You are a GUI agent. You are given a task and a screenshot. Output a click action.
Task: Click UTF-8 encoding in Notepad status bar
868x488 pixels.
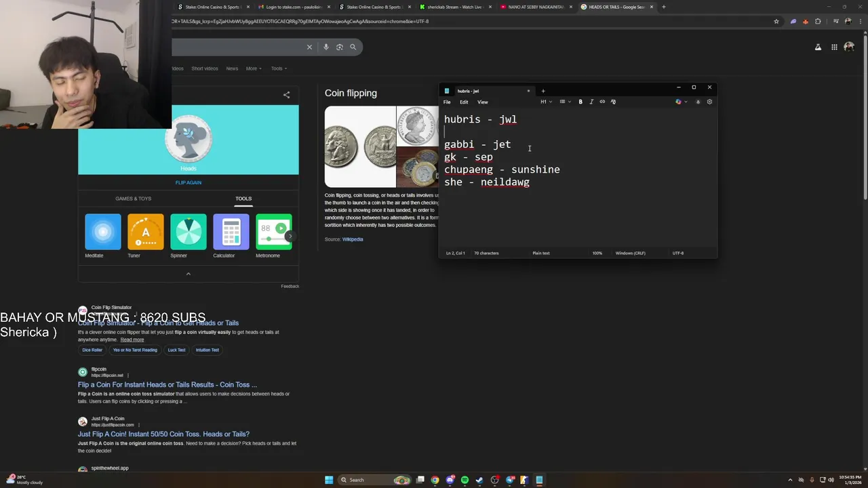[678, 253]
